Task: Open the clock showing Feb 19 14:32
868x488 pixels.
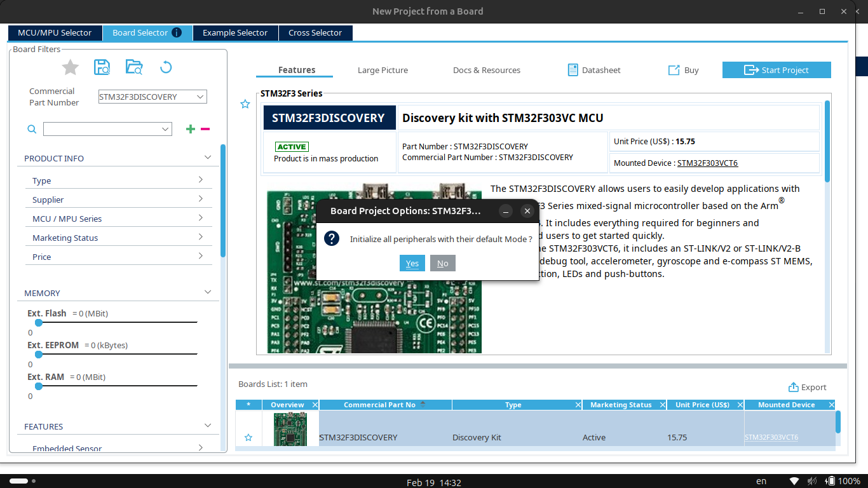Action: 434,482
